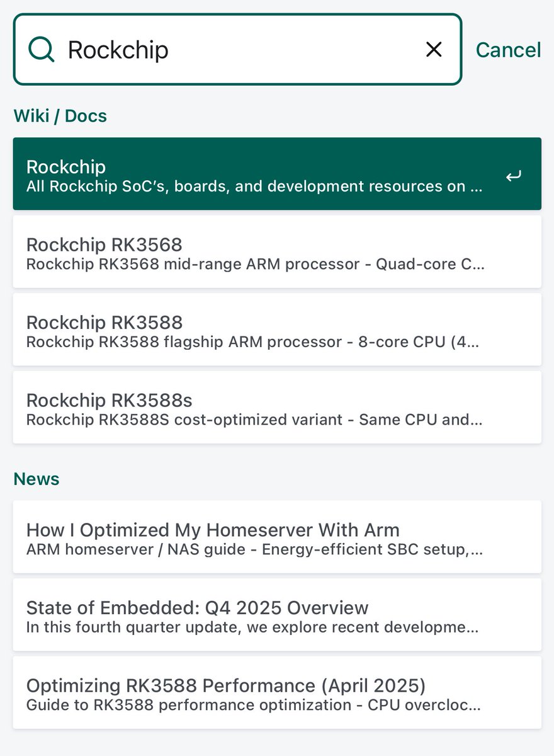Clear the search text with the X icon

coord(434,49)
